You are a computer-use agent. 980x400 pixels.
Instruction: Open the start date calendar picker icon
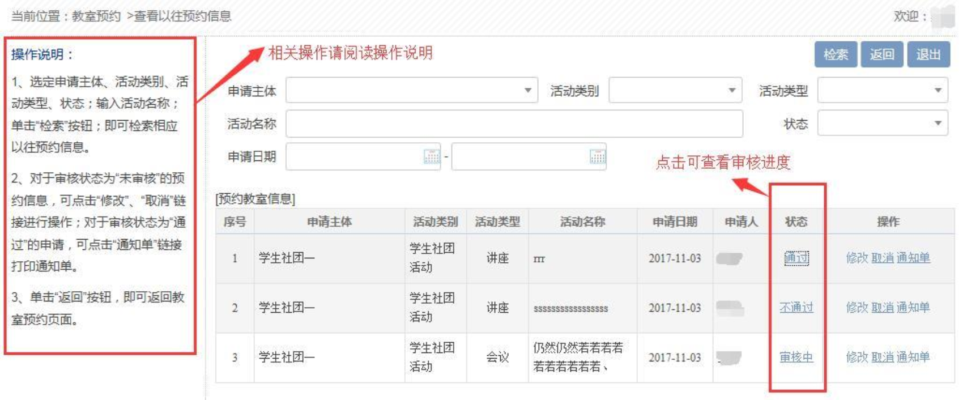(432, 156)
